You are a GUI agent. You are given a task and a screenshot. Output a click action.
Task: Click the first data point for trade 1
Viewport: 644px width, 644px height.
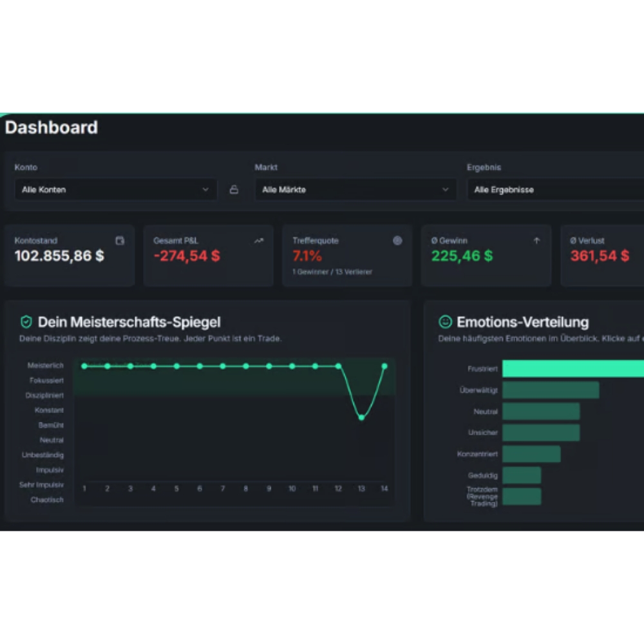(84, 366)
